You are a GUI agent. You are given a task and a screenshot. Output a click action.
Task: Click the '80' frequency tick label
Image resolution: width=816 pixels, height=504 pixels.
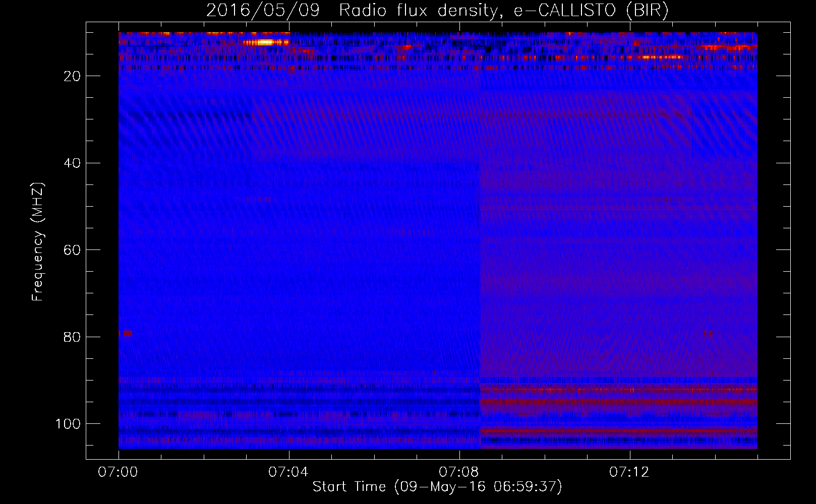[x=72, y=337]
